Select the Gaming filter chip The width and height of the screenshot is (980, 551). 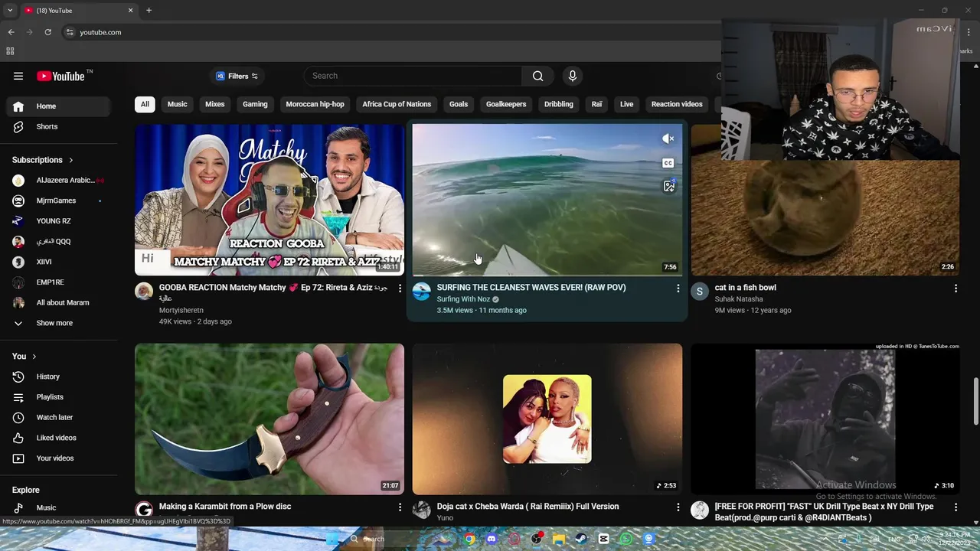255,104
